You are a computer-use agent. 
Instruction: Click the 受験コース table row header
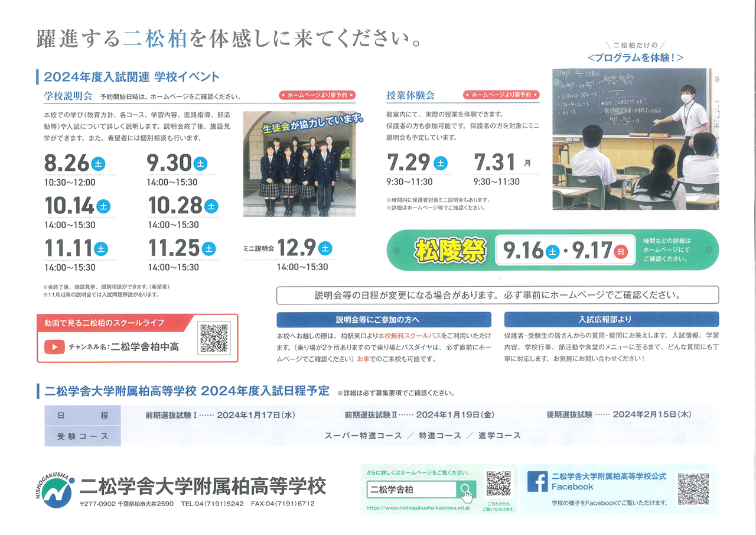(x=83, y=436)
